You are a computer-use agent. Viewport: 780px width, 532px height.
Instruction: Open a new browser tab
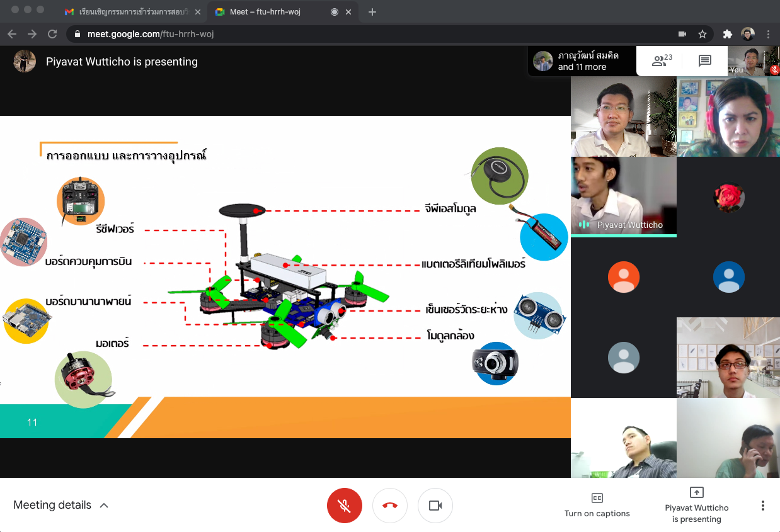(372, 12)
